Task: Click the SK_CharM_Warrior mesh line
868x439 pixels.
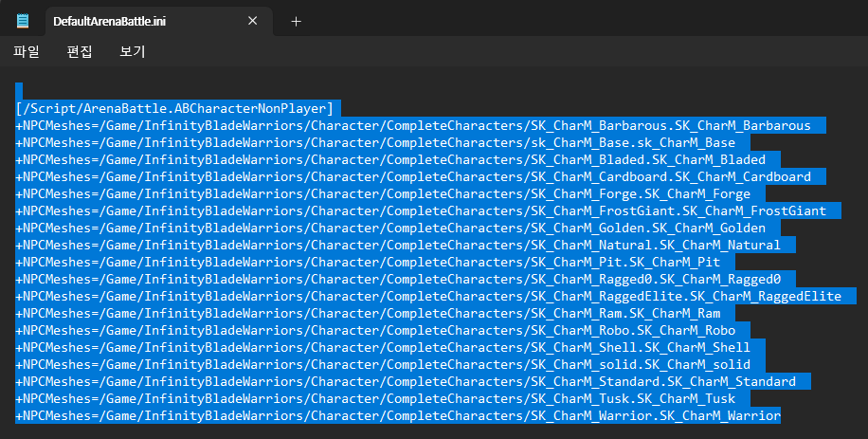Action: pos(398,416)
